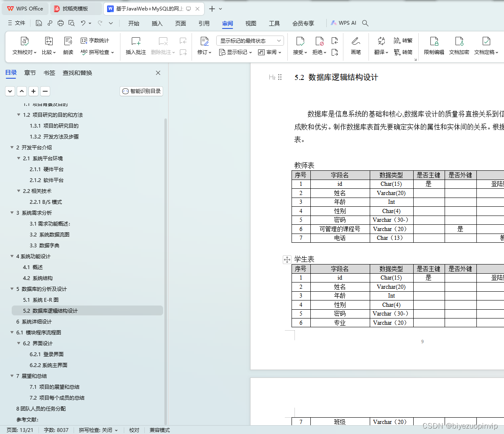Click the 翻译 translate icon
Screen dimensions: 504x434
[381, 41]
